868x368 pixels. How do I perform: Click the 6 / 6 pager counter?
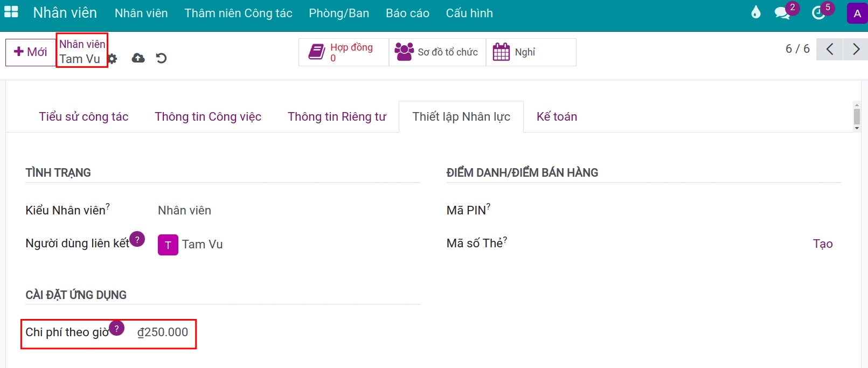(797, 49)
